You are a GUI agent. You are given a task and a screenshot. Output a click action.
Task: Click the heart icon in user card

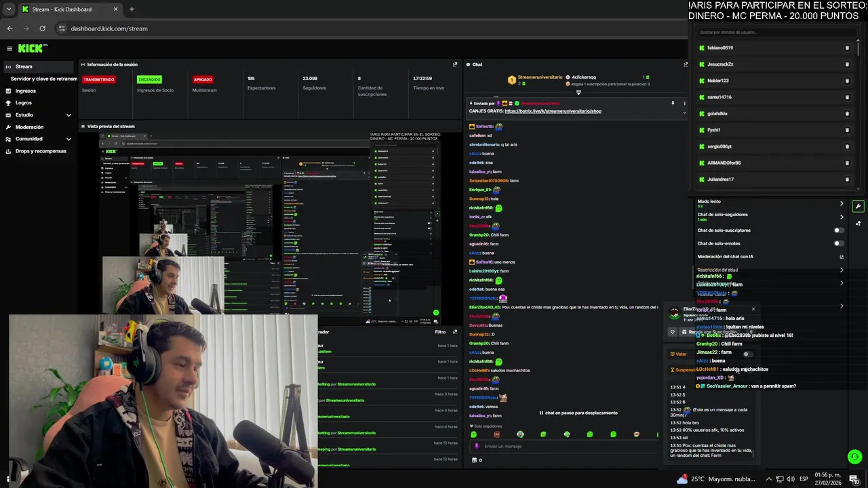[x=673, y=332]
